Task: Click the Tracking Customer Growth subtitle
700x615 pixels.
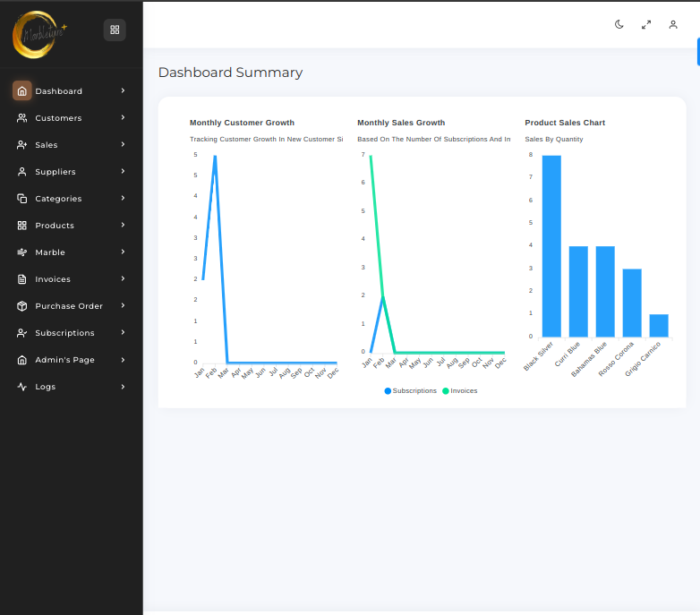Action: (266, 140)
